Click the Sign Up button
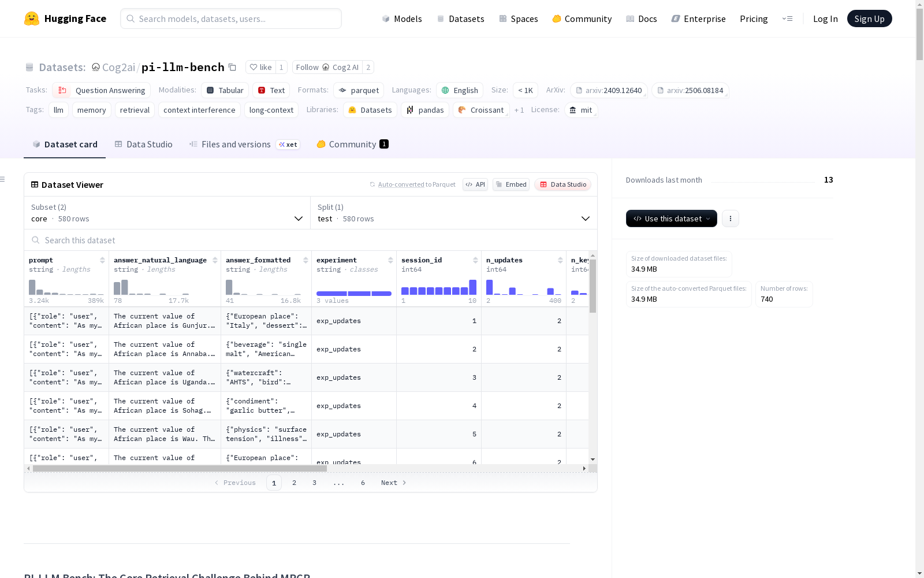The height and width of the screenshot is (578, 924). (x=870, y=18)
